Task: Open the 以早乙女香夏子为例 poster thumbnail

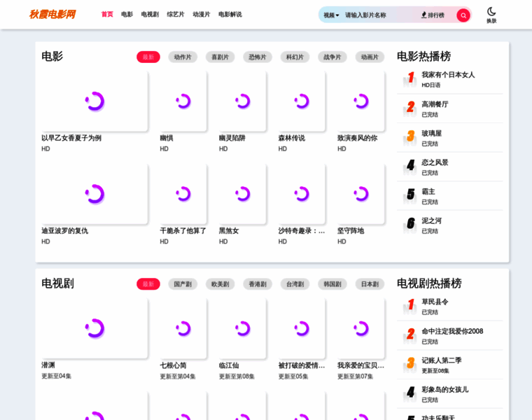Action: click(94, 101)
